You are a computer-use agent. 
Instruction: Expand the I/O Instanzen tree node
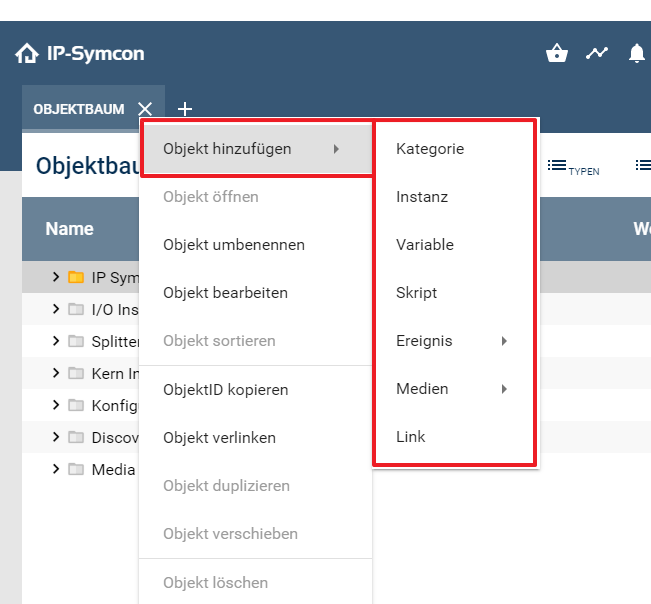tap(56, 309)
